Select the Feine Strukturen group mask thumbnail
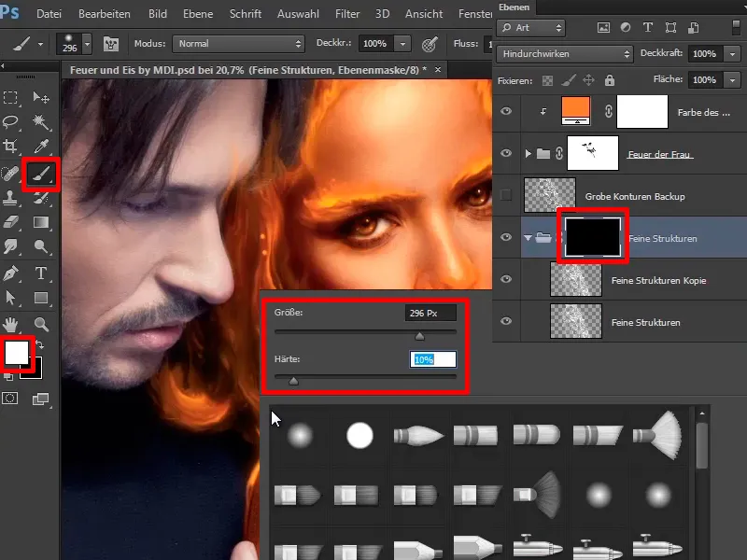 point(593,237)
